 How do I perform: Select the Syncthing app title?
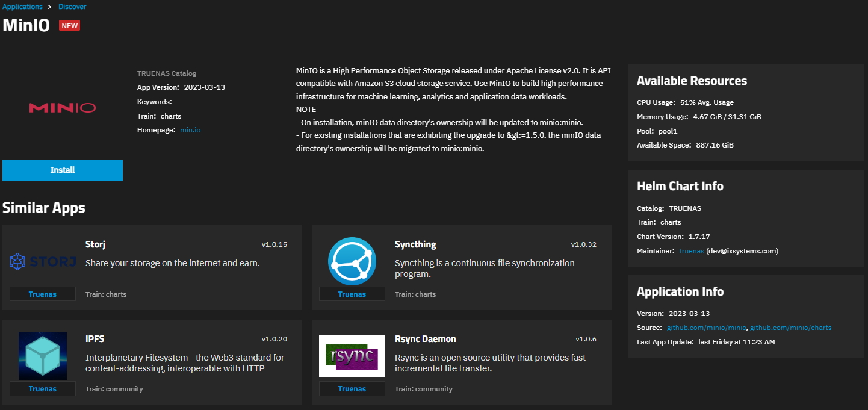pyautogui.click(x=415, y=244)
